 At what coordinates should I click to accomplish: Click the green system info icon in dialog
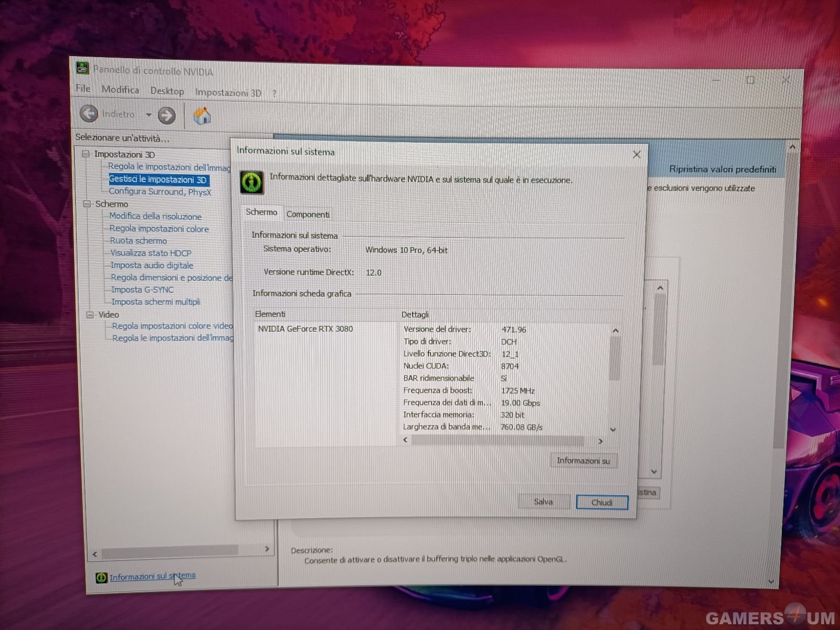(x=252, y=182)
